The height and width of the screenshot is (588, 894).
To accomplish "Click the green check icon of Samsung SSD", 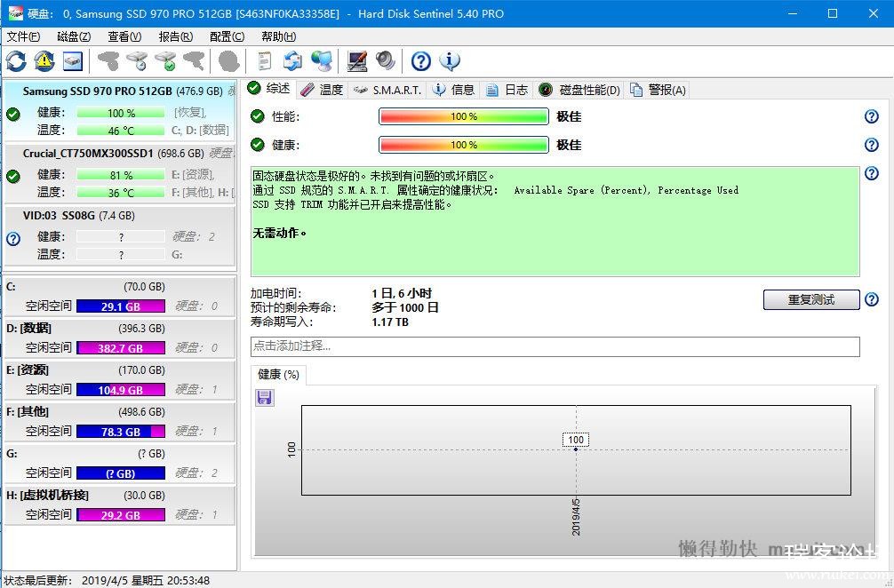I will tap(12, 114).
